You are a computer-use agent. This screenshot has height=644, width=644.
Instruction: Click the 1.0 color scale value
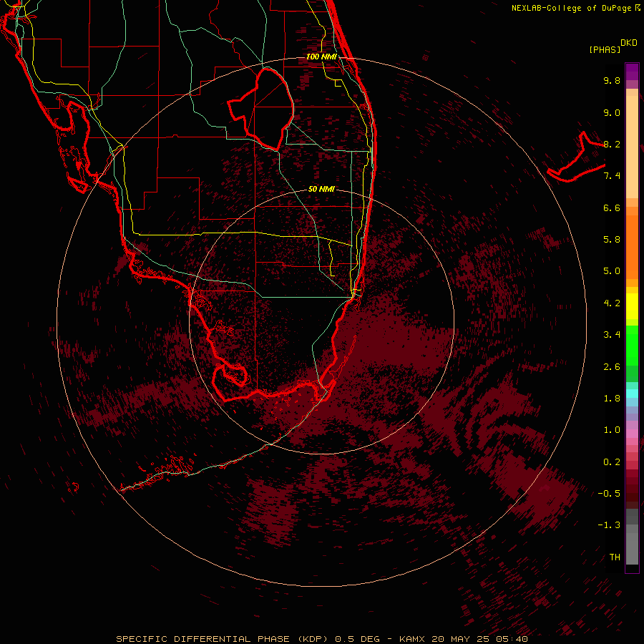pos(612,430)
